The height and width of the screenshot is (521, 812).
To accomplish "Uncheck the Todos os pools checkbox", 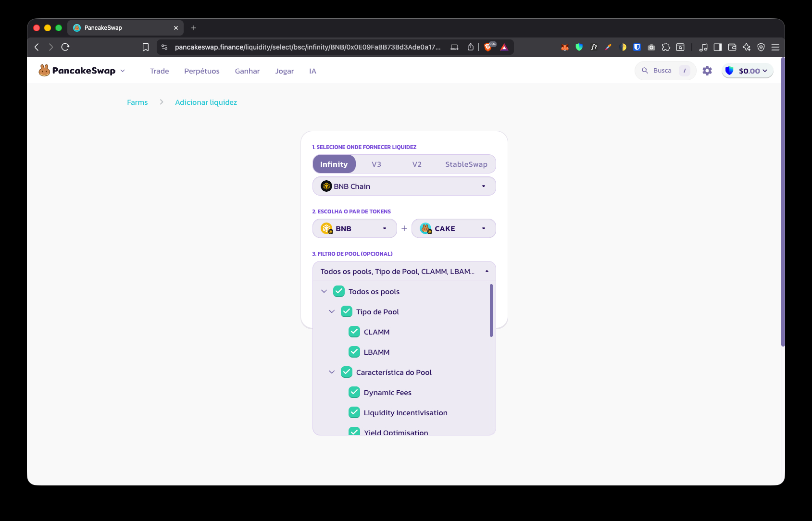I will click(339, 291).
